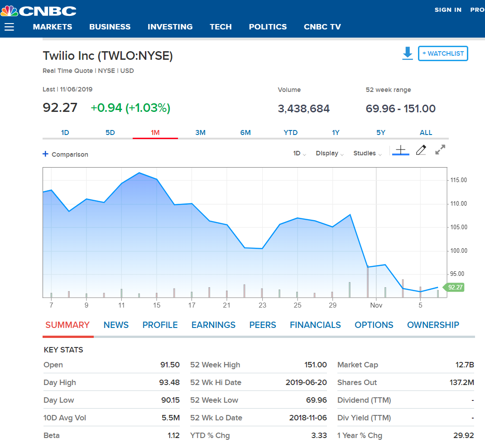The height and width of the screenshot is (448, 485).
Task: Open the Peers tab
Action: [x=263, y=325]
